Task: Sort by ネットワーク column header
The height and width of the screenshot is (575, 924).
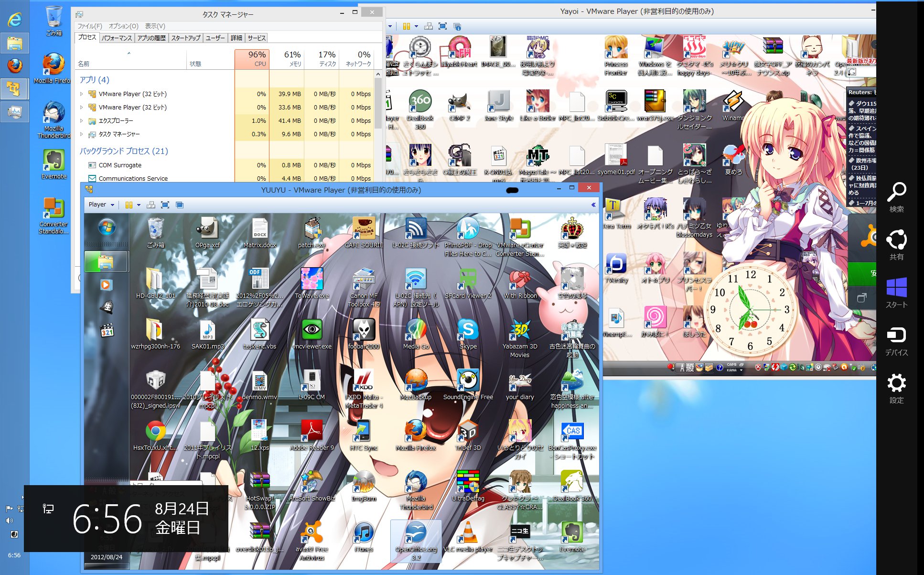Action: point(356,59)
